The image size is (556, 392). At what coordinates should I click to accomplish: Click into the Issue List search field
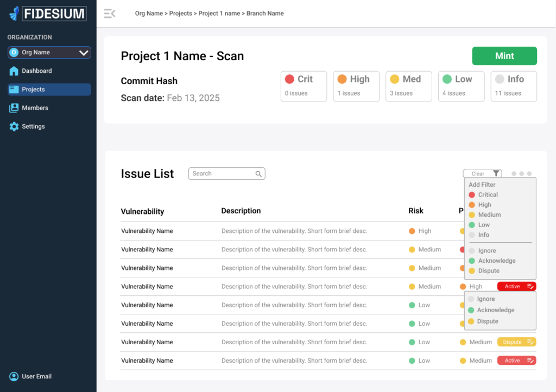click(x=222, y=174)
